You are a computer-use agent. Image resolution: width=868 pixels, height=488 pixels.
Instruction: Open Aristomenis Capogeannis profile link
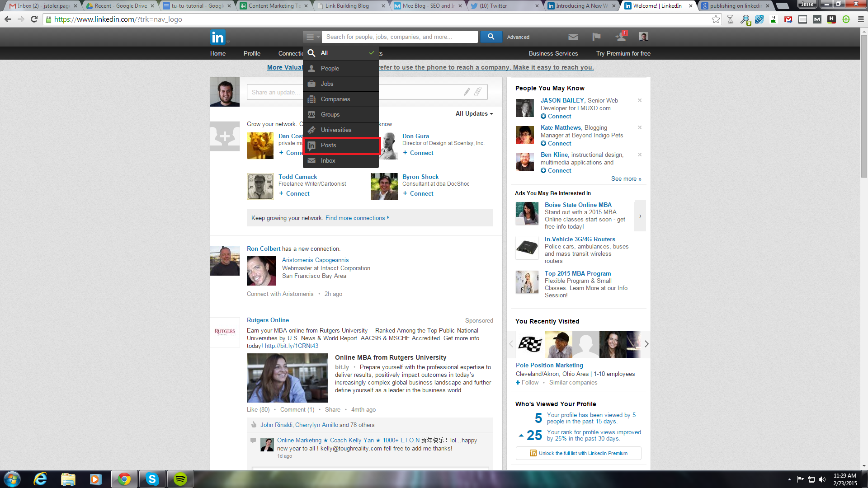[315, 260]
